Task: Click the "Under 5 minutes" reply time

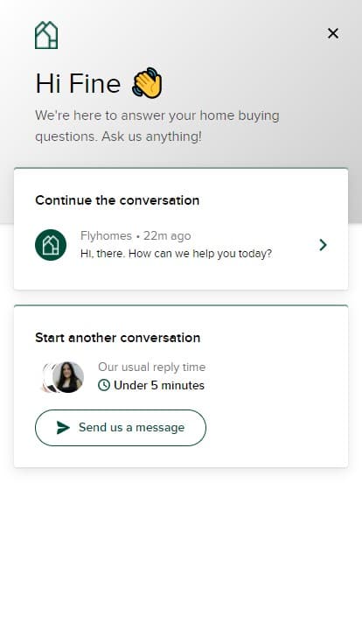Action: click(159, 385)
